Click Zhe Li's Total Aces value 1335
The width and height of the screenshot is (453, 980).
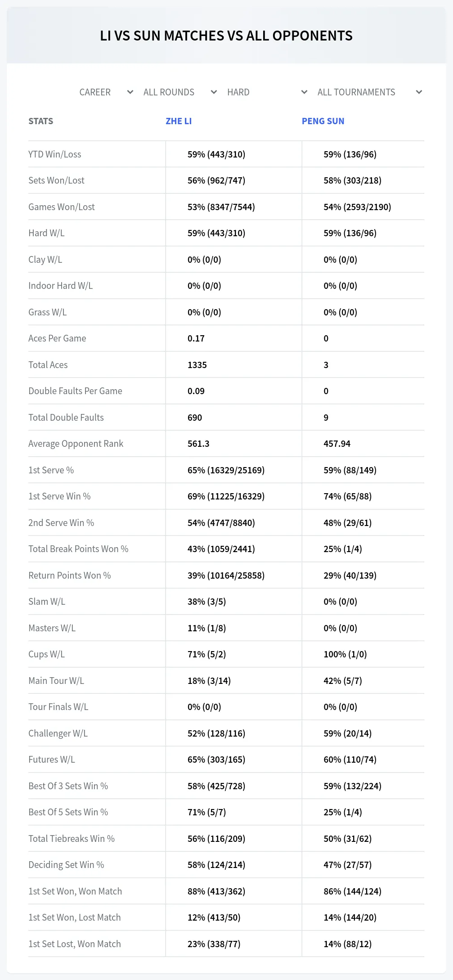click(x=197, y=365)
